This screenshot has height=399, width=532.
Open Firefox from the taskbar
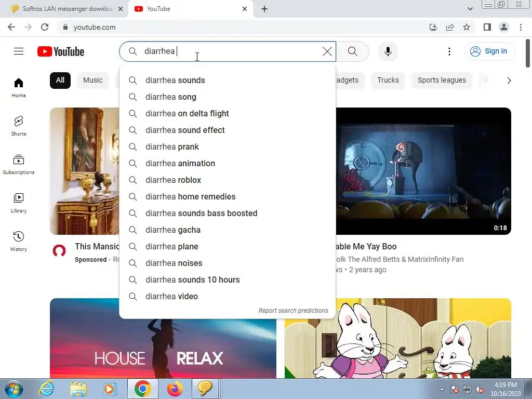click(175, 389)
